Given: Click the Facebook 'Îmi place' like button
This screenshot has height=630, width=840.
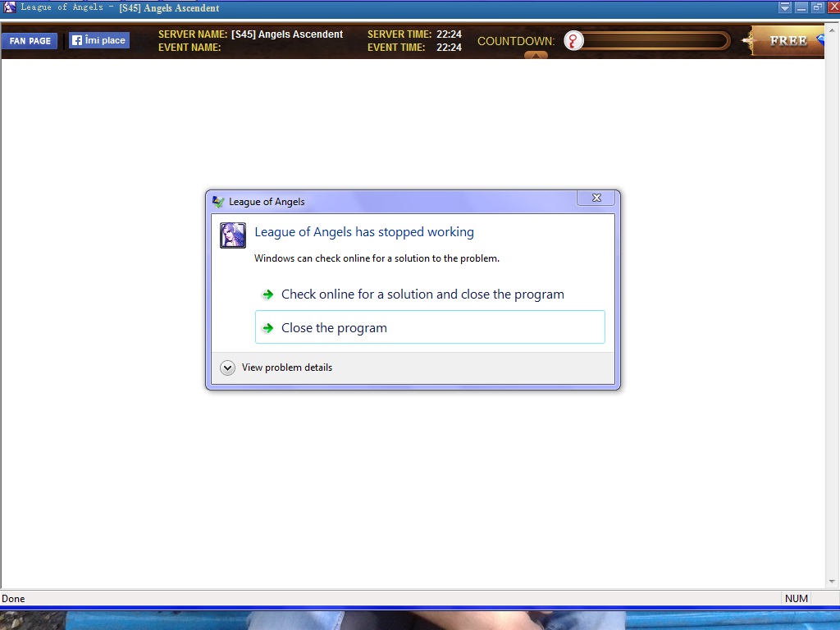Looking at the screenshot, I should click(99, 40).
